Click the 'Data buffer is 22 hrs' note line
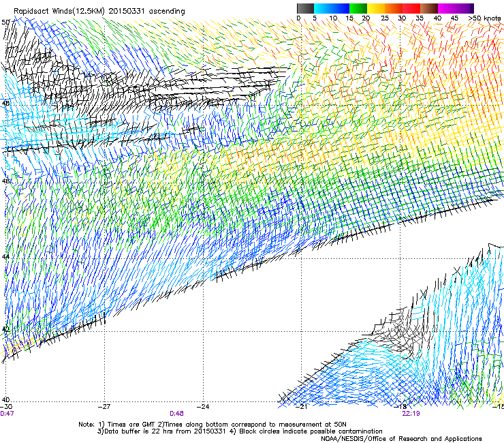 click(240, 431)
